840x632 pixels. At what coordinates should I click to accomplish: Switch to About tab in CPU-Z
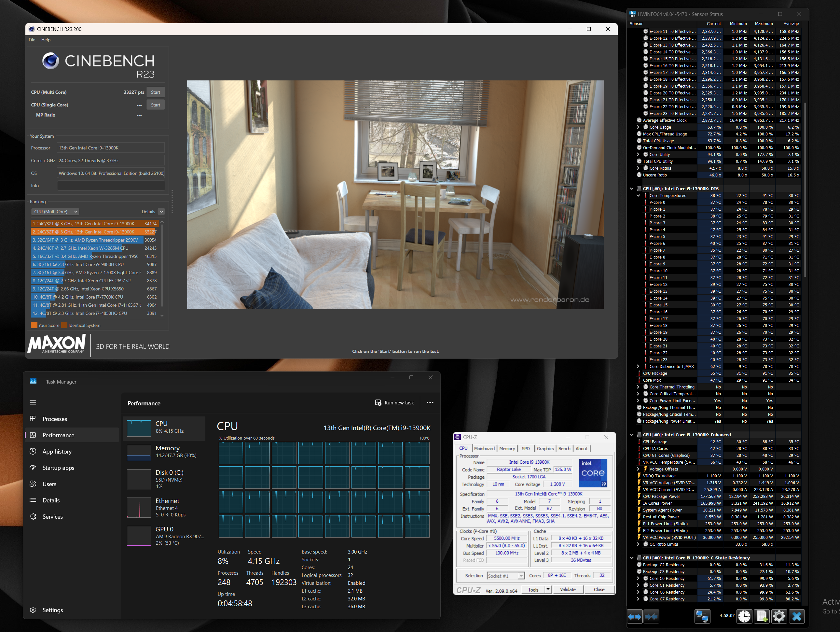pyautogui.click(x=581, y=449)
